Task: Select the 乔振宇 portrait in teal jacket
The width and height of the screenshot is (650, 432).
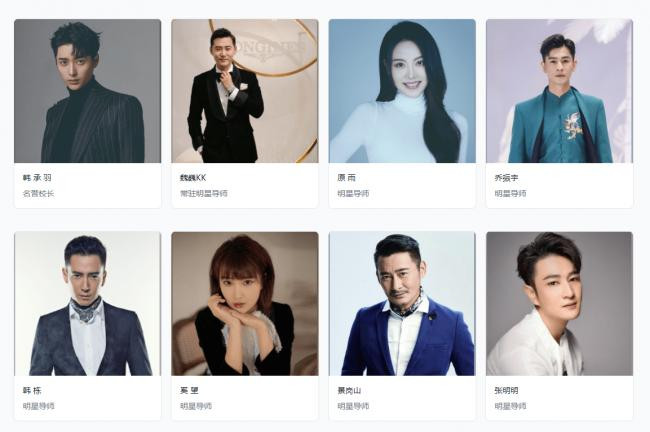Action: point(559,91)
